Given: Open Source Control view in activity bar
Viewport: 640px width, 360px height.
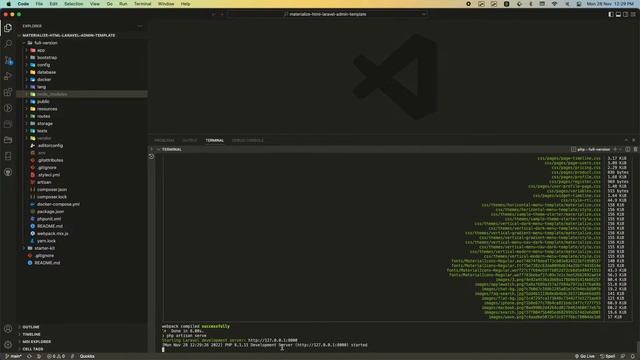Looking at the screenshot, I should (x=8, y=60).
